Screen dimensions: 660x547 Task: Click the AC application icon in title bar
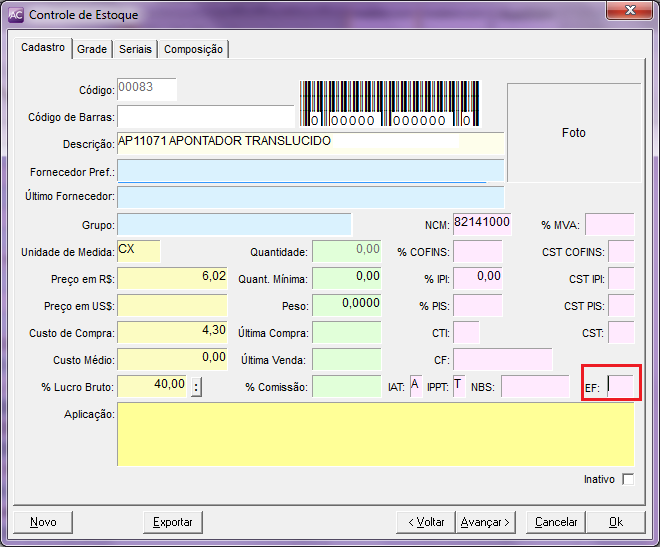[15, 15]
